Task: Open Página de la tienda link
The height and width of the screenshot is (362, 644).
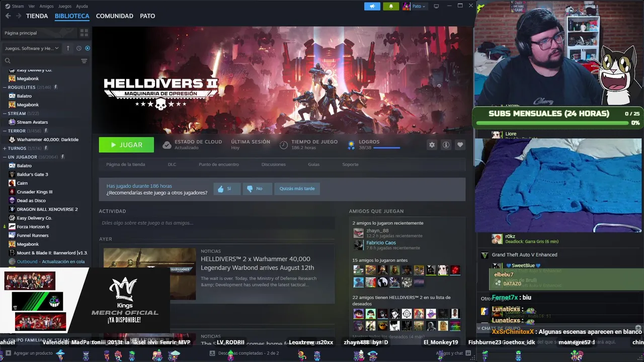Action: [125, 164]
